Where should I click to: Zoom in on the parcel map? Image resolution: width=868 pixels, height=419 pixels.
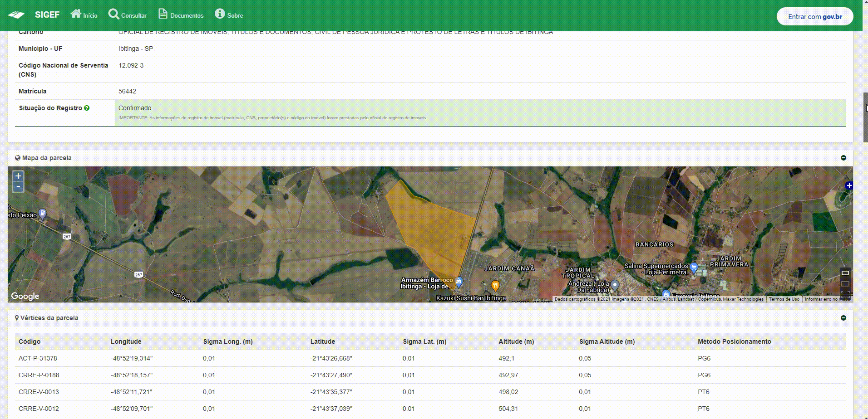18,176
